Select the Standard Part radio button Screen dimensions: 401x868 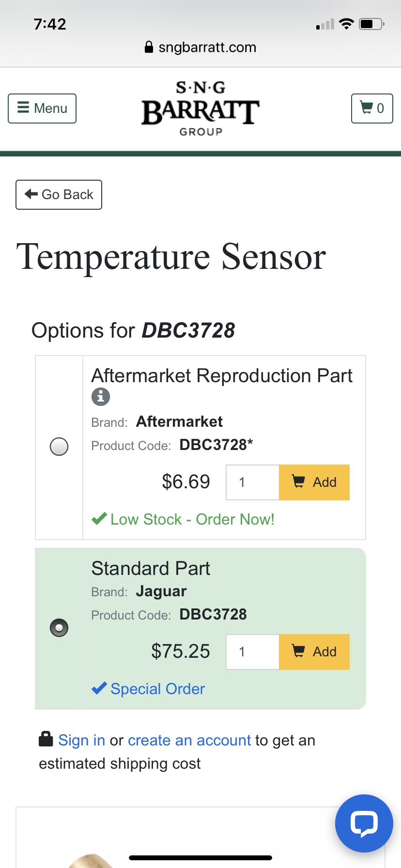tap(59, 628)
